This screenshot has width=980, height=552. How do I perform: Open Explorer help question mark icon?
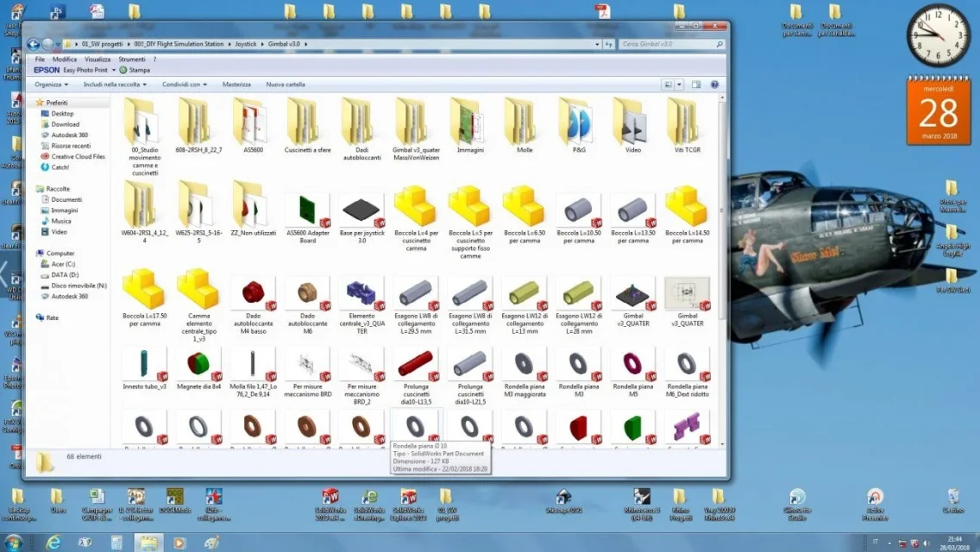tap(714, 85)
